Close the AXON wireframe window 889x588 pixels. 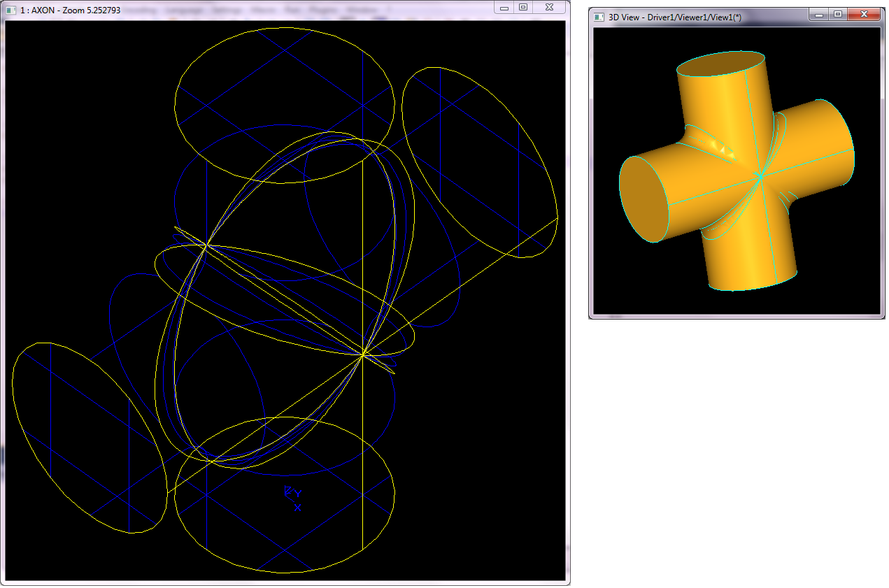[x=550, y=7]
